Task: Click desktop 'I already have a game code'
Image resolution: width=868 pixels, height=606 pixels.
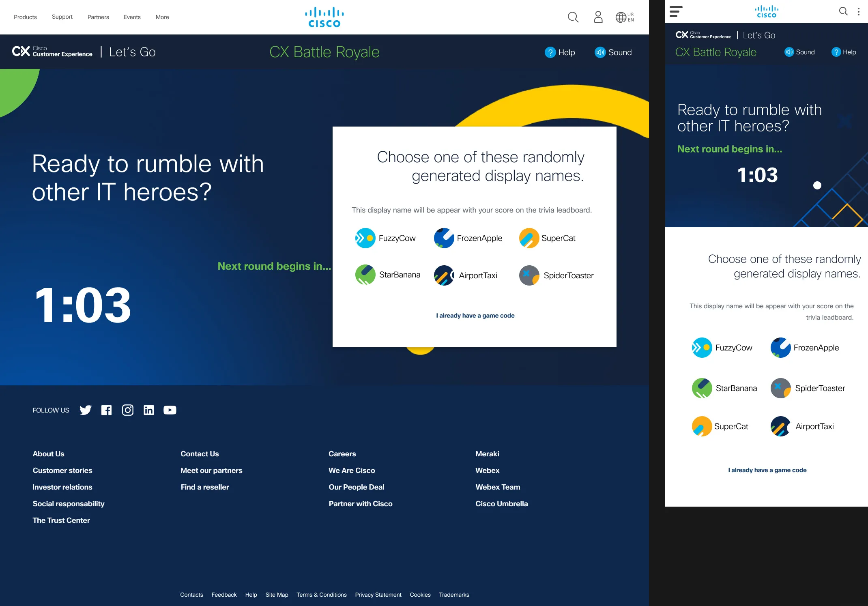Action: pyautogui.click(x=475, y=316)
